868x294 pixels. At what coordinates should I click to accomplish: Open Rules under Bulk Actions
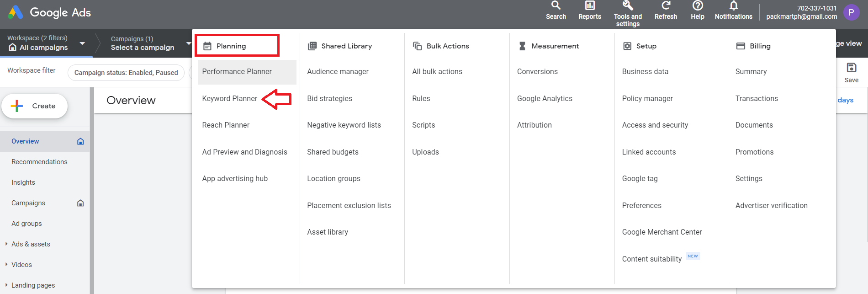[421, 98]
